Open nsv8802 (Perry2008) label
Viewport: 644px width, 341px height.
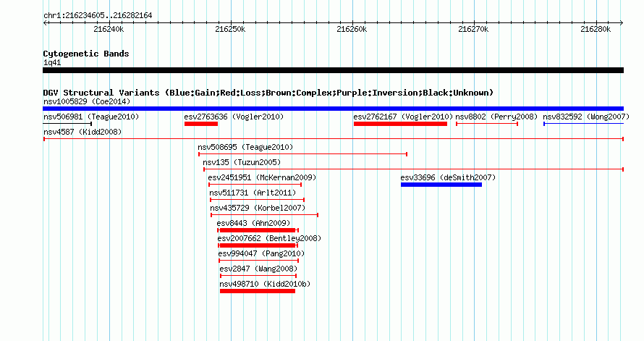coord(496,117)
